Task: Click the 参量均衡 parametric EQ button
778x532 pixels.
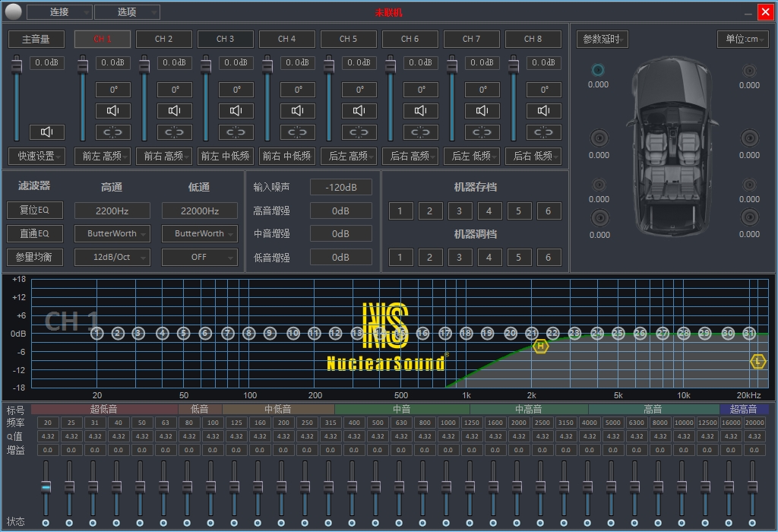Action: point(35,257)
